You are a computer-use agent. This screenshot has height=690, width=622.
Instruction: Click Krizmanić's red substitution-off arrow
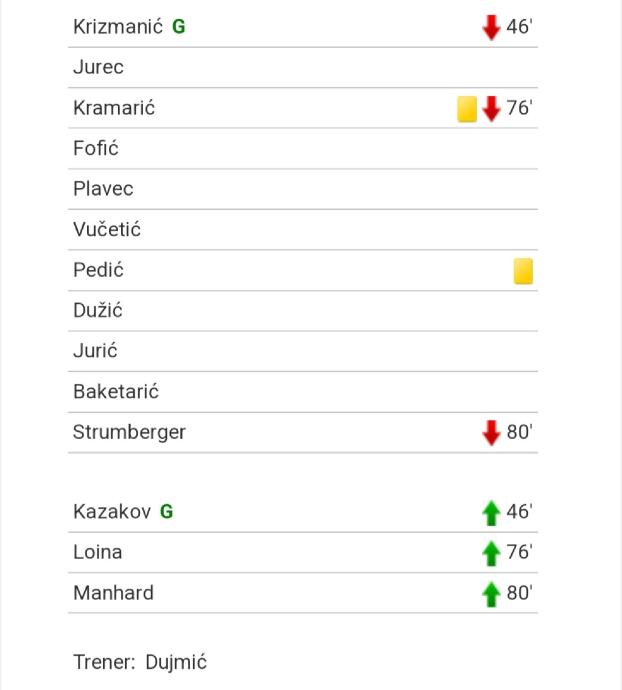pyautogui.click(x=491, y=27)
